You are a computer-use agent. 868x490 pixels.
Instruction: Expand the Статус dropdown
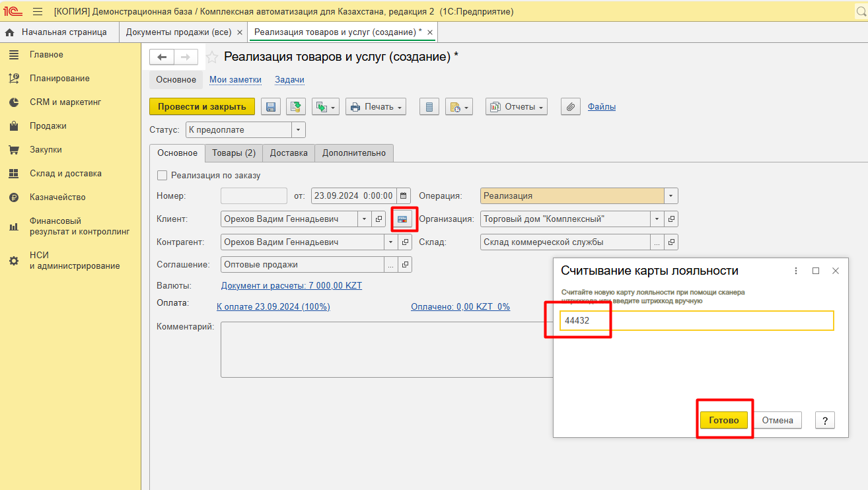point(299,130)
